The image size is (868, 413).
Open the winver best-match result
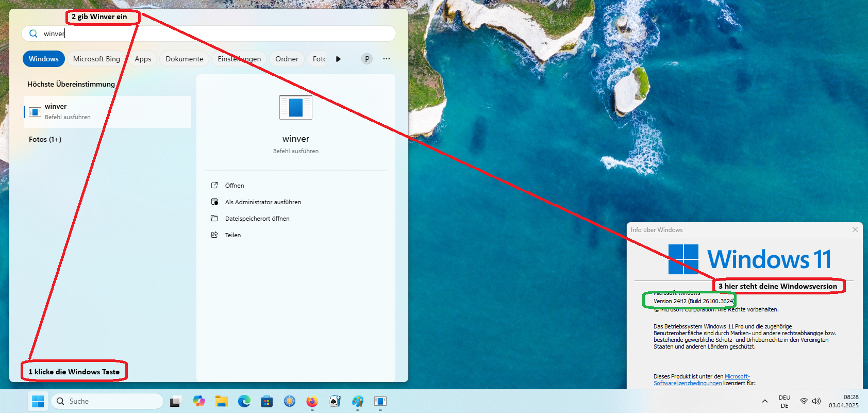pos(108,111)
